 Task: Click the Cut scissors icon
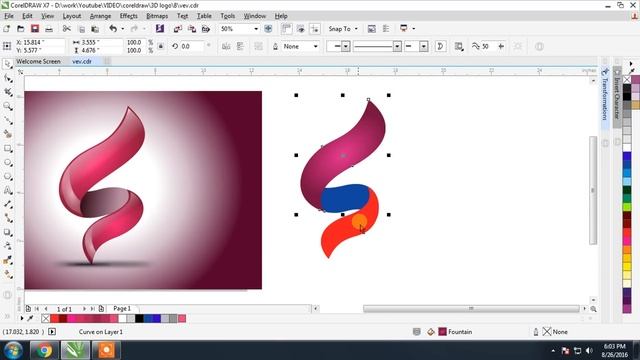point(67,29)
